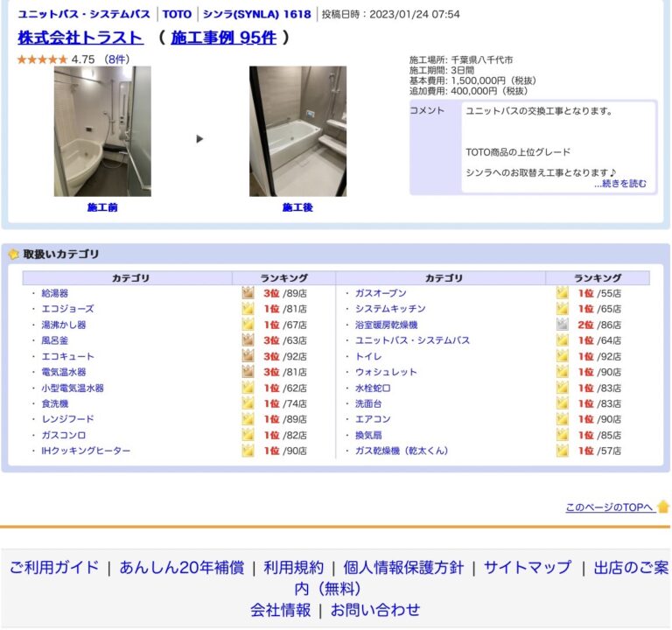
Task: Click gold crown icon in システムキッチン row
Action: [563, 308]
